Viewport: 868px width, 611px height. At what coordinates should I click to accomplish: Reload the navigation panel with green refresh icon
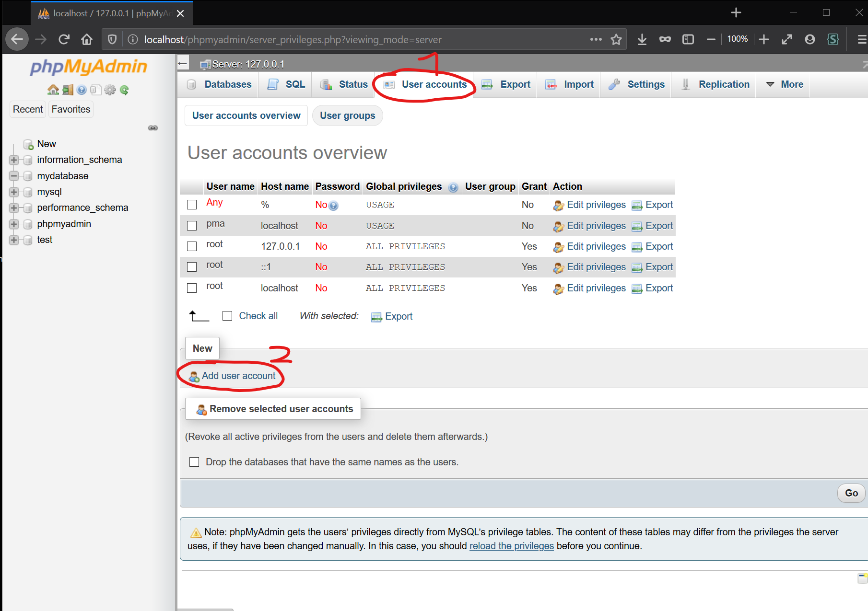[124, 90]
